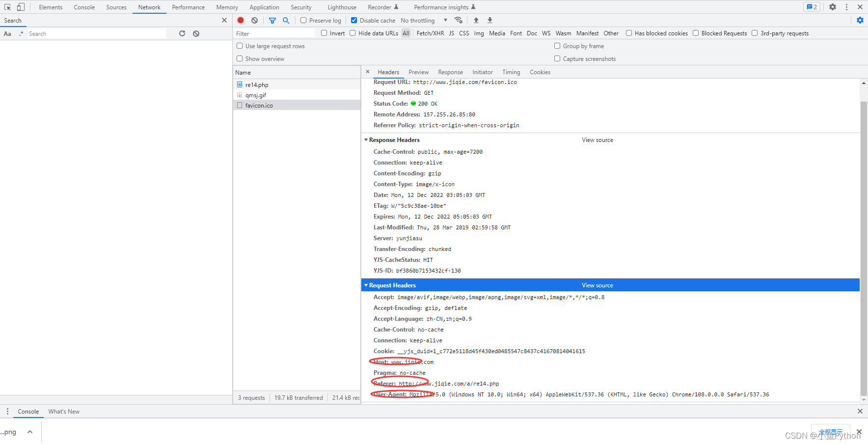The height and width of the screenshot is (445, 868).
Task: Open the issues counter badge showing 2
Action: click(812, 7)
